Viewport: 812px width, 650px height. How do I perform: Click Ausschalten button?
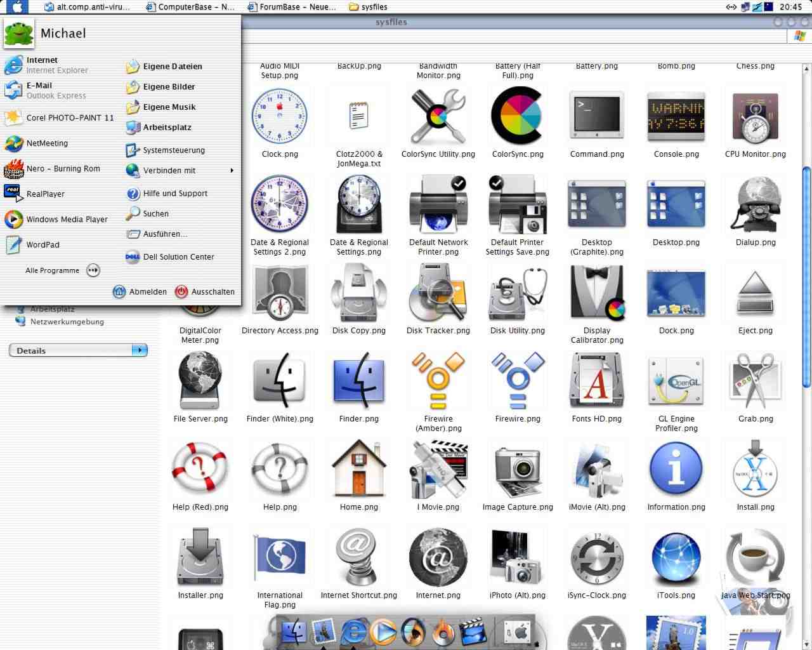pyautogui.click(x=205, y=291)
